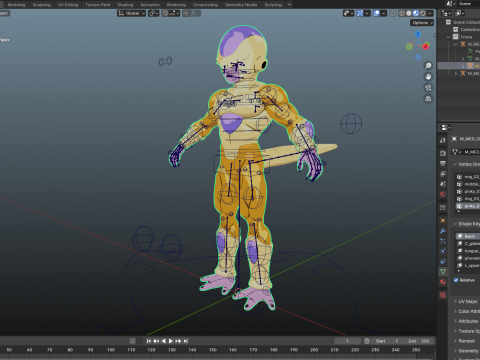Screen dimensions: 480x360
Task: Uncheck the Relative shape keys checkbox
Action: click(456, 280)
